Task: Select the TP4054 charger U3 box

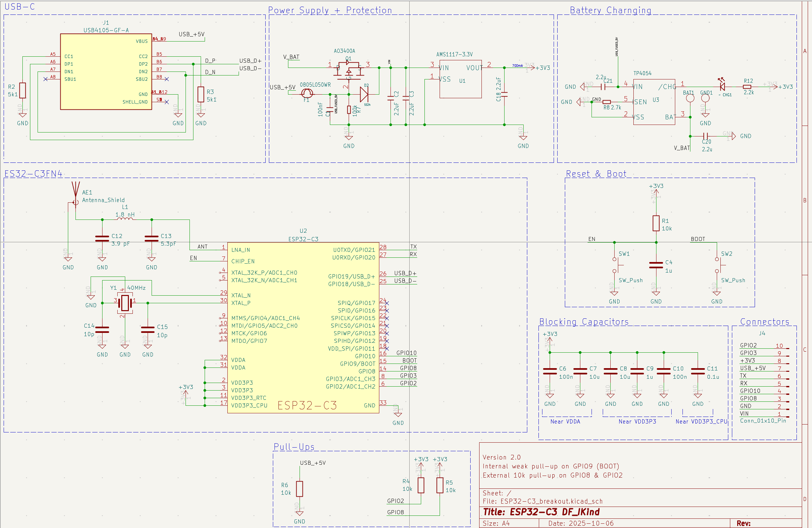Action: pos(654,102)
